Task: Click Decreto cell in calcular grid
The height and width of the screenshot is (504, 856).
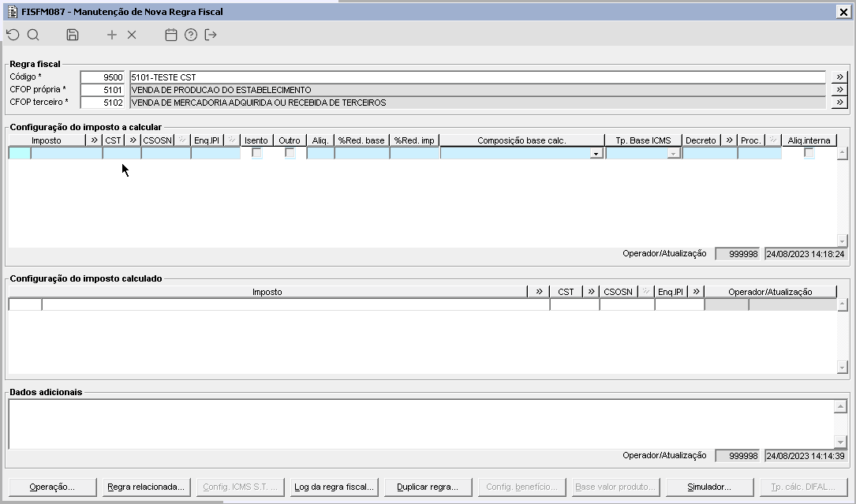Action: (710, 153)
